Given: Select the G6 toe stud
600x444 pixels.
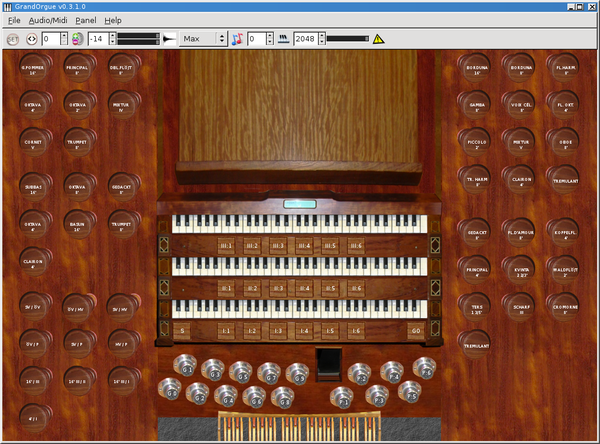Looking at the screenshot, I should pyautogui.click(x=254, y=397).
